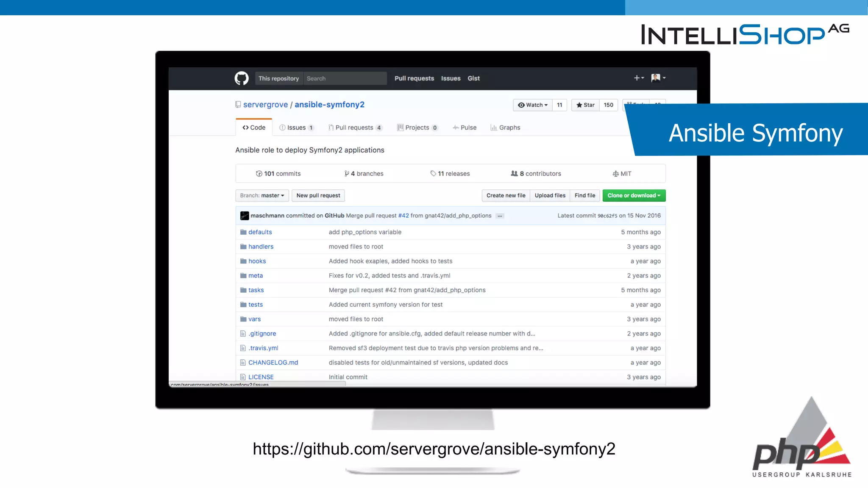Image resolution: width=868 pixels, height=488 pixels.
Task: Expand the Branch: master dropdown
Action: coord(262,195)
